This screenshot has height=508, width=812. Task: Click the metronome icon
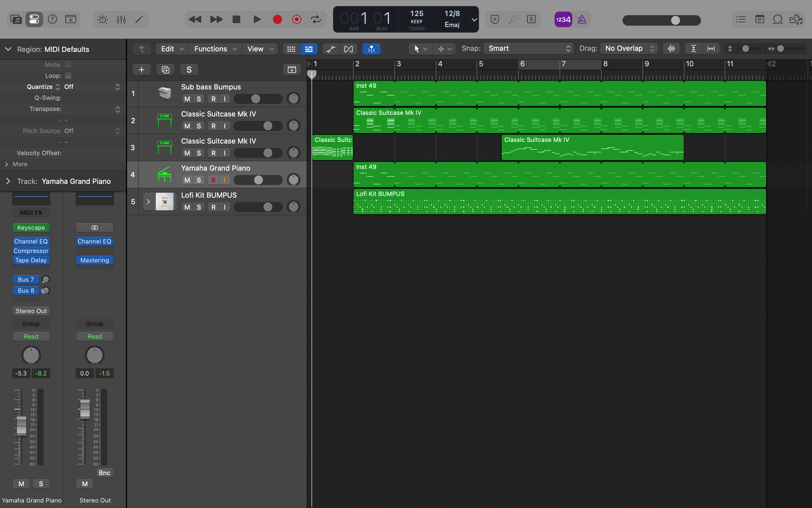point(582,20)
